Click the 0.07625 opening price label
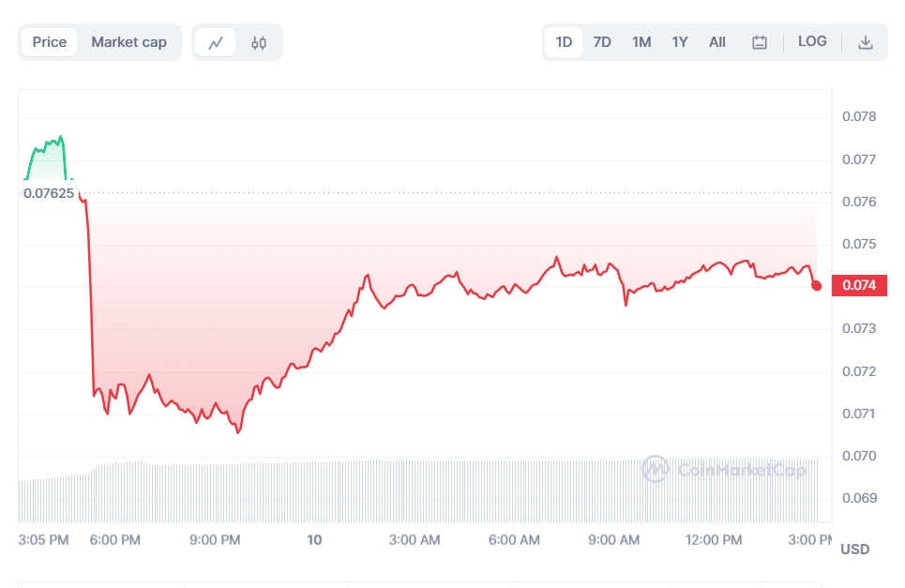 click(49, 193)
